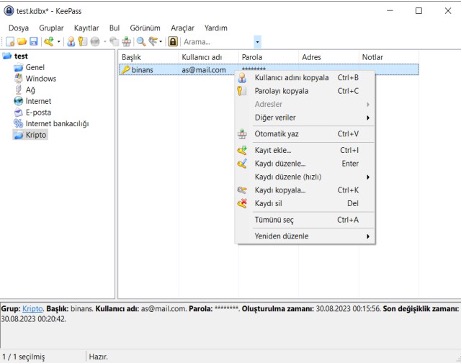Click the New database toolbar icon
The image size is (462, 364).
click(x=10, y=42)
